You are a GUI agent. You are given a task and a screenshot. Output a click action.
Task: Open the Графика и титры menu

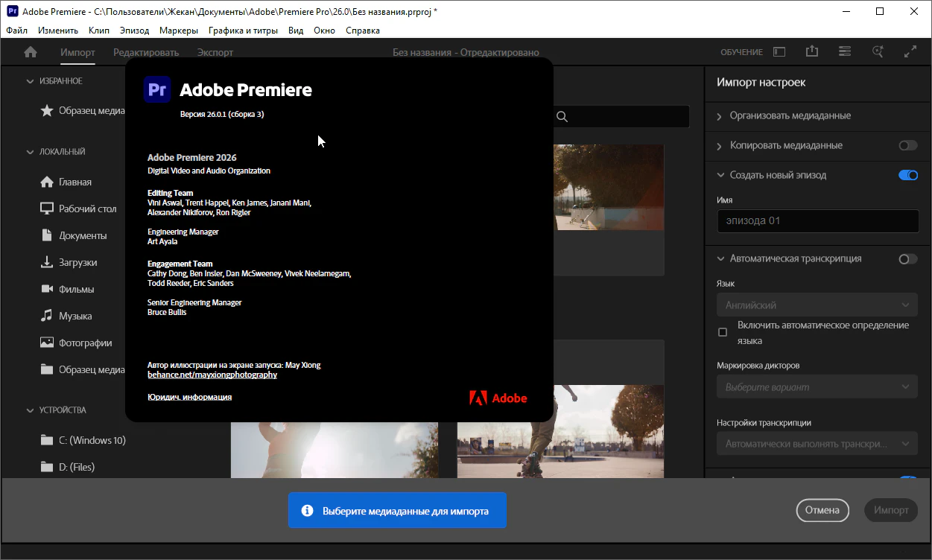243,31
